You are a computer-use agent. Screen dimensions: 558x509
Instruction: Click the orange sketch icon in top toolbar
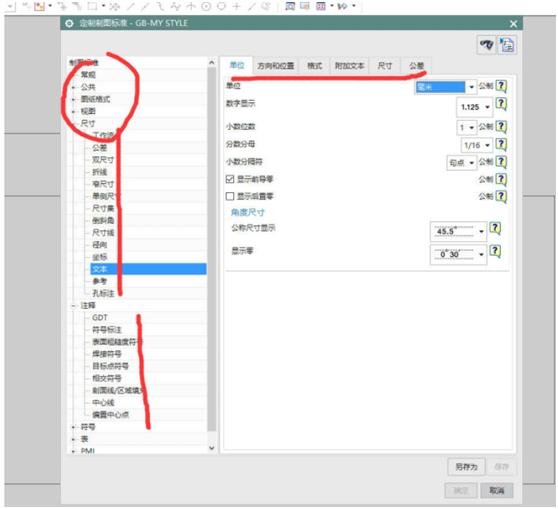coord(40,6)
